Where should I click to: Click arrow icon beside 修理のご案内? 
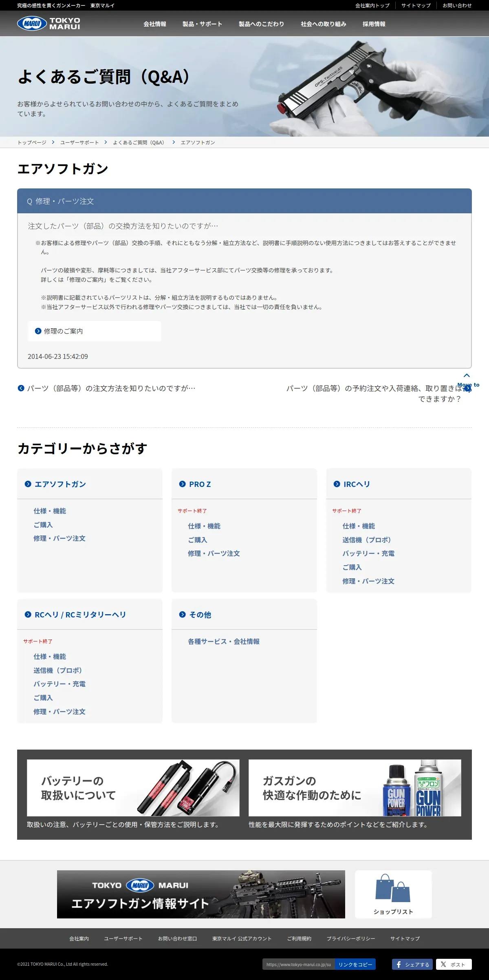38,331
